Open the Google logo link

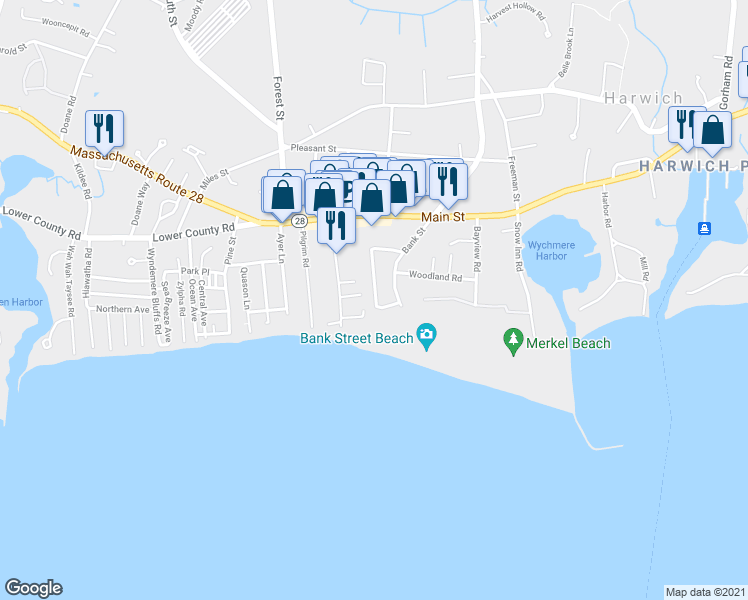[x=34, y=588]
